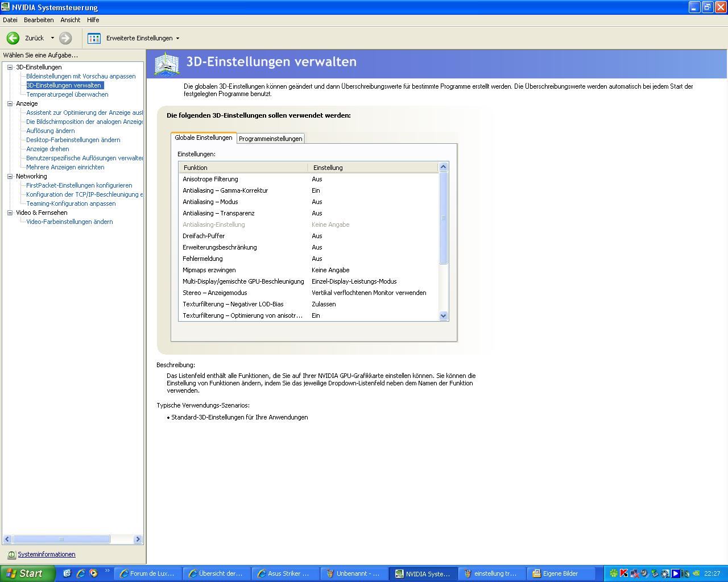Open Anzeige drehen
Image resolution: width=728 pixels, height=582 pixels.
[x=47, y=149]
